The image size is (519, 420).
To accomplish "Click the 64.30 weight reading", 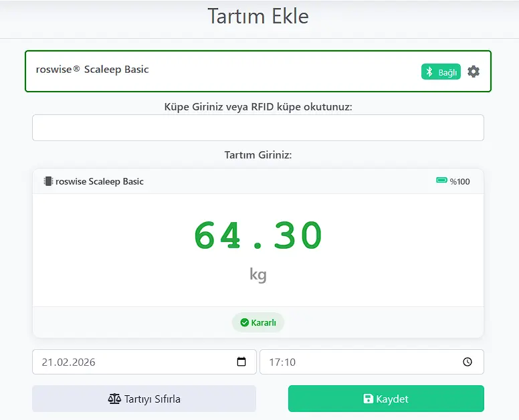I will pyautogui.click(x=258, y=235).
